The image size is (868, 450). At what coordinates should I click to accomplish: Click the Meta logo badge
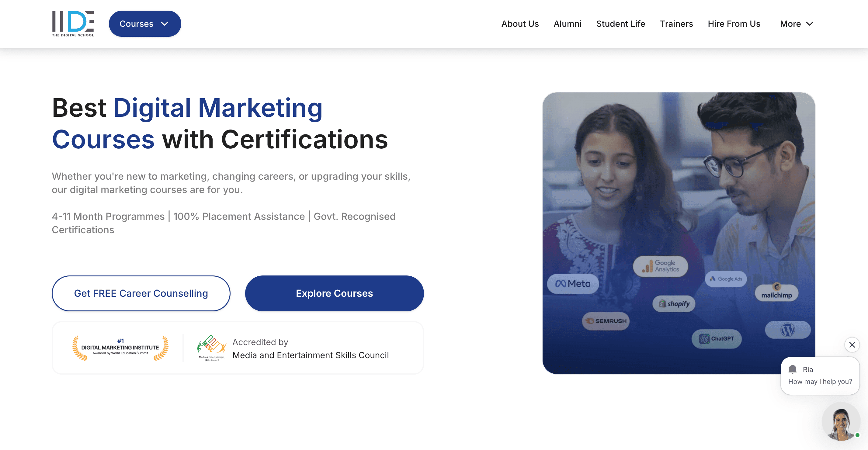click(573, 284)
